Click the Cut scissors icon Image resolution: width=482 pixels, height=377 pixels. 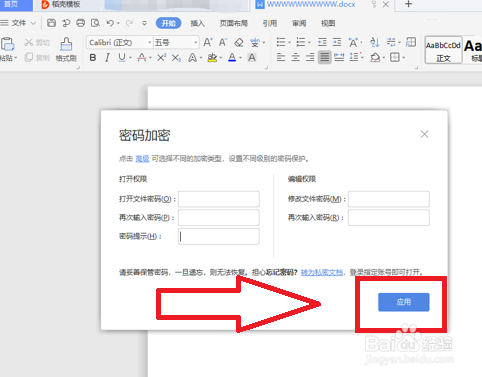[x=29, y=42]
